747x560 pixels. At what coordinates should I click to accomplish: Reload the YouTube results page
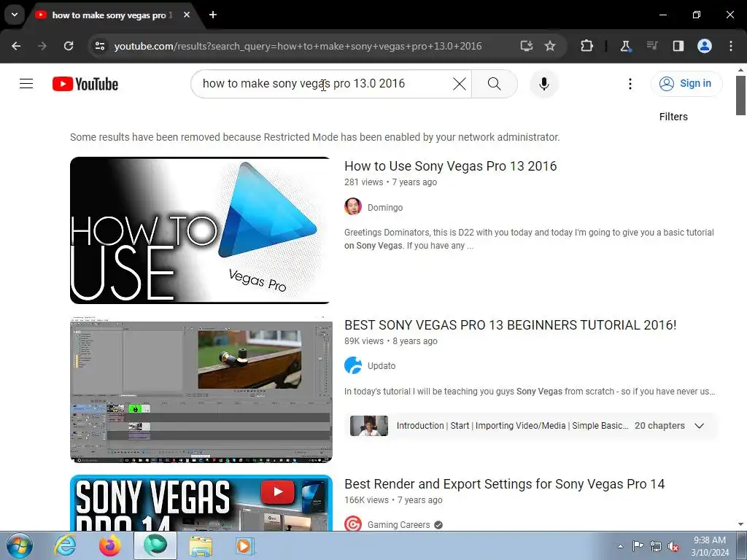[x=69, y=46]
